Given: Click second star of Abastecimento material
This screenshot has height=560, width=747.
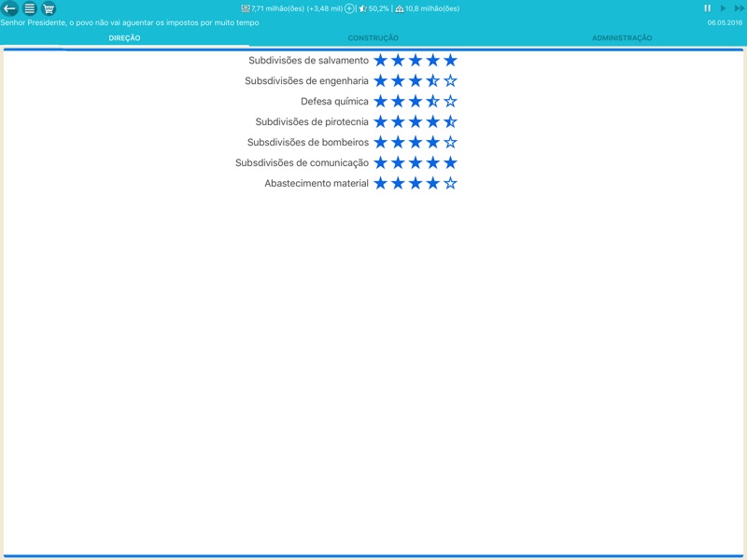Looking at the screenshot, I should (x=398, y=183).
